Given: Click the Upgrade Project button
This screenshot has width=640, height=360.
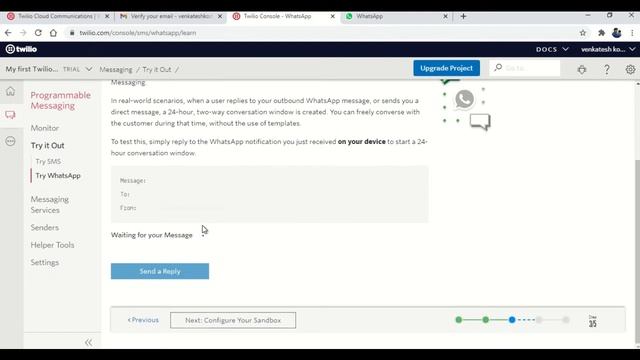Looking at the screenshot, I should tap(446, 68).
